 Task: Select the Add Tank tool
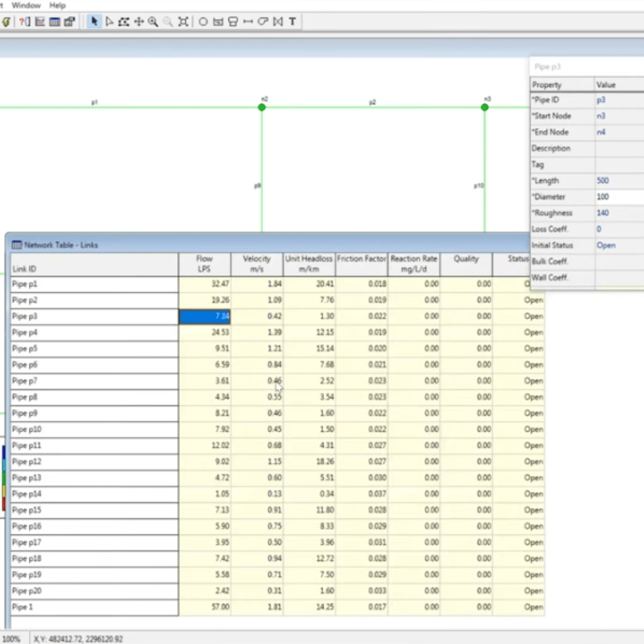pyautogui.click(x=233, y=21)
